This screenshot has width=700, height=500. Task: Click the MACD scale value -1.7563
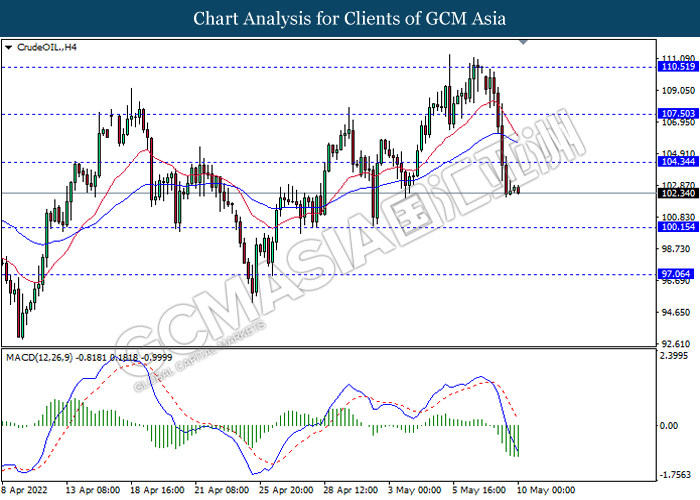(x=677, y=475)
